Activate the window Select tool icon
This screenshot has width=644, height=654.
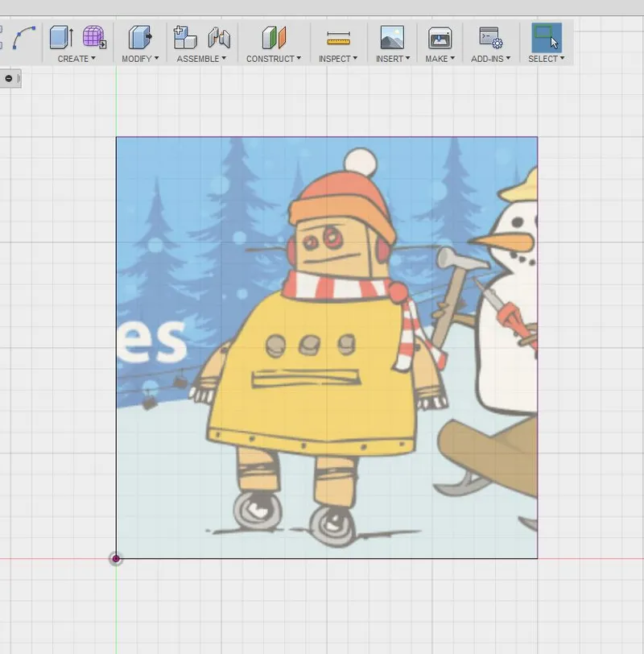[x=546, y=38]
